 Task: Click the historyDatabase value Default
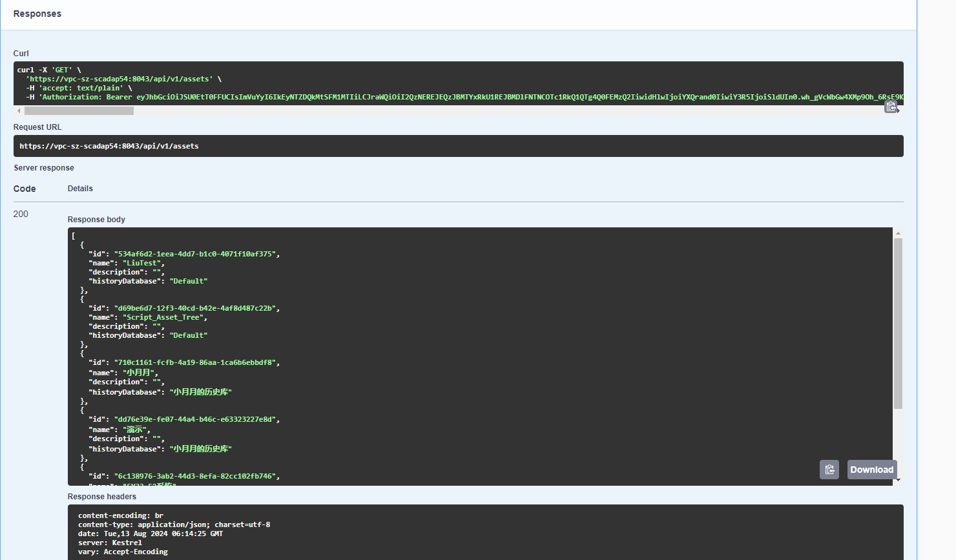pyautogui.click(x=188, y=280)
